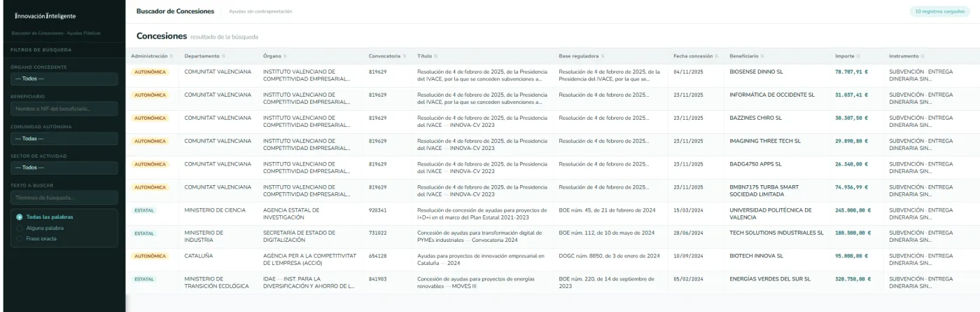Click the AUTONÓMICA tag in the CATALUÑA row
980x312 pixels.
pos(150,256)
